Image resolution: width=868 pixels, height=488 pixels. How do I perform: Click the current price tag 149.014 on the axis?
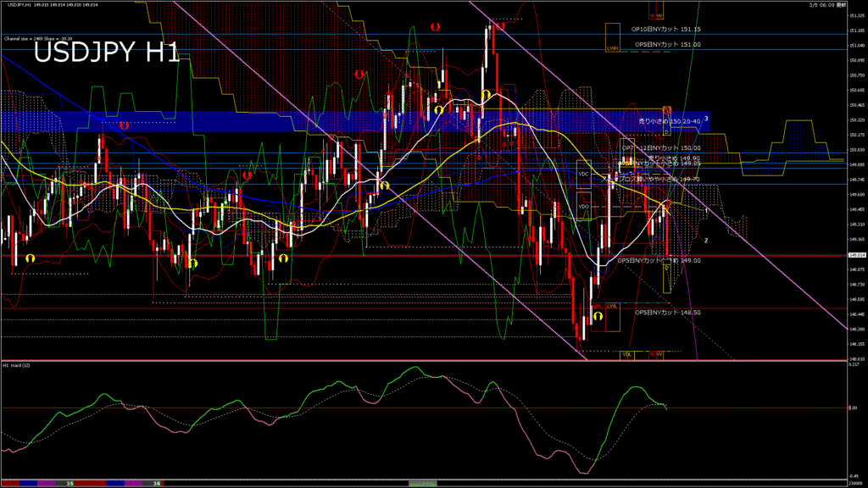(857, 255)
